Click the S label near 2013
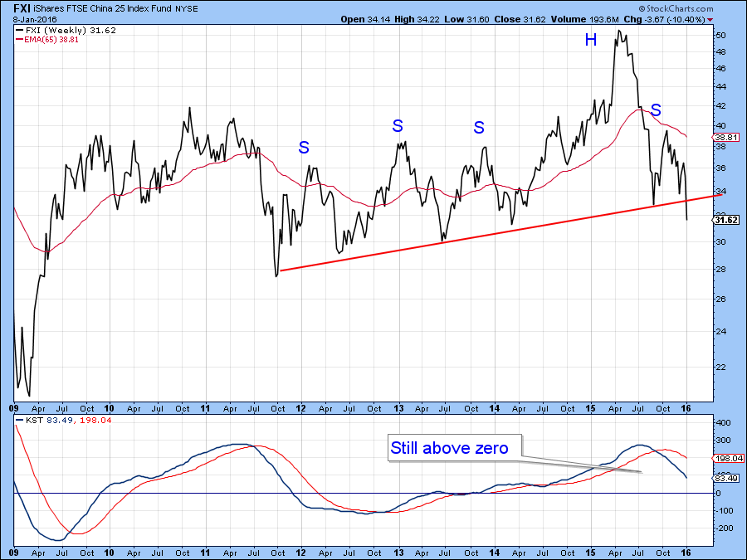This screenshot has width=747, height=560. coord(398,126)
